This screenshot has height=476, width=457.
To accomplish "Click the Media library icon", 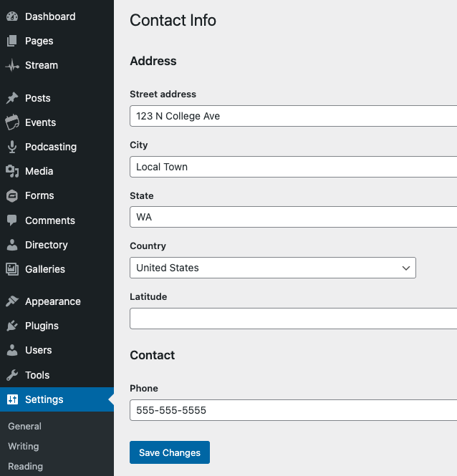I will point(12,171).
